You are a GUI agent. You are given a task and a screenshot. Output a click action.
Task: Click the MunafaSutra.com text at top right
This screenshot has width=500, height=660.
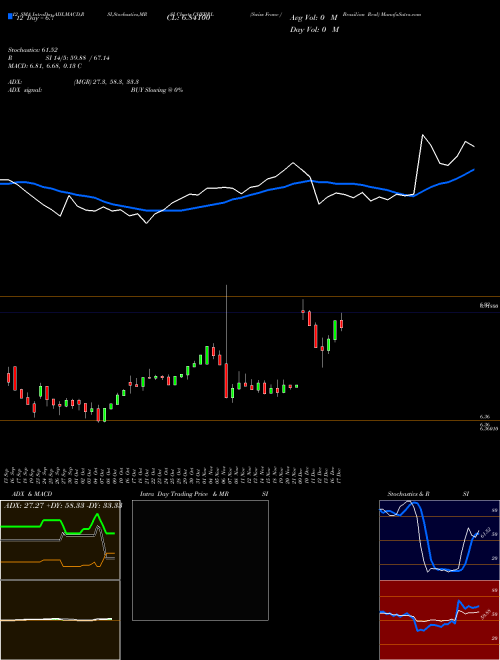pos(401,14)
